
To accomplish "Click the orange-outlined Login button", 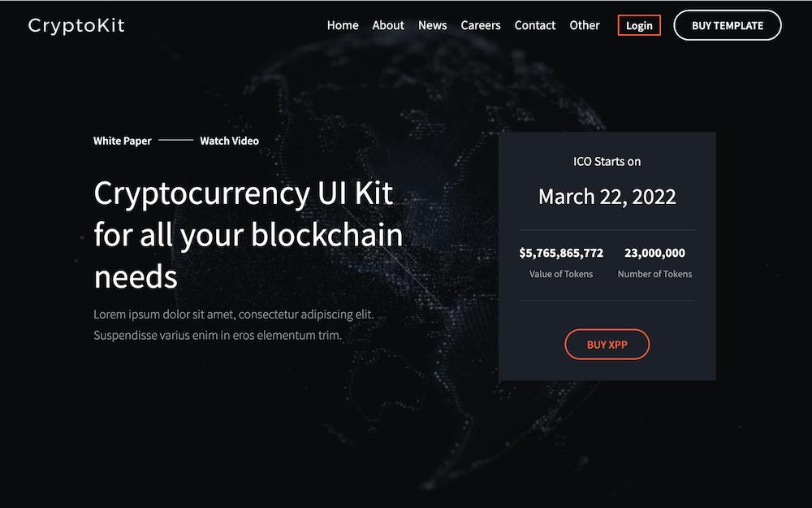I will (639, 25).
